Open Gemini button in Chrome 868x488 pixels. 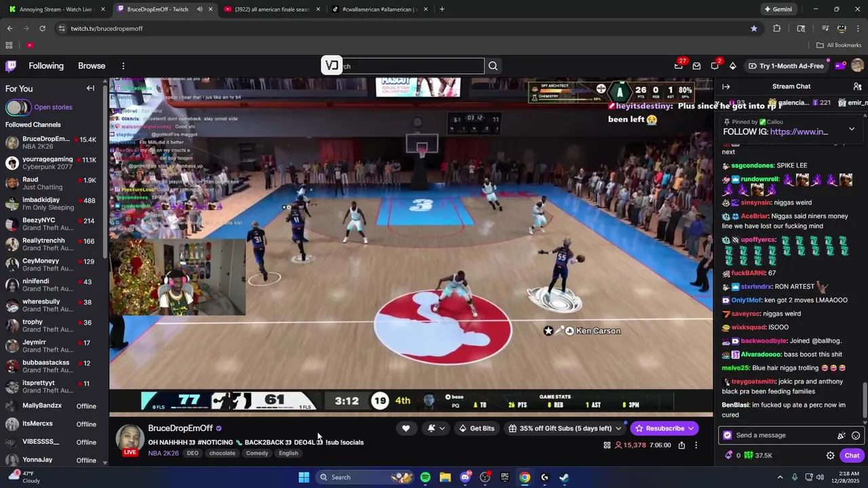pos(778,9)
